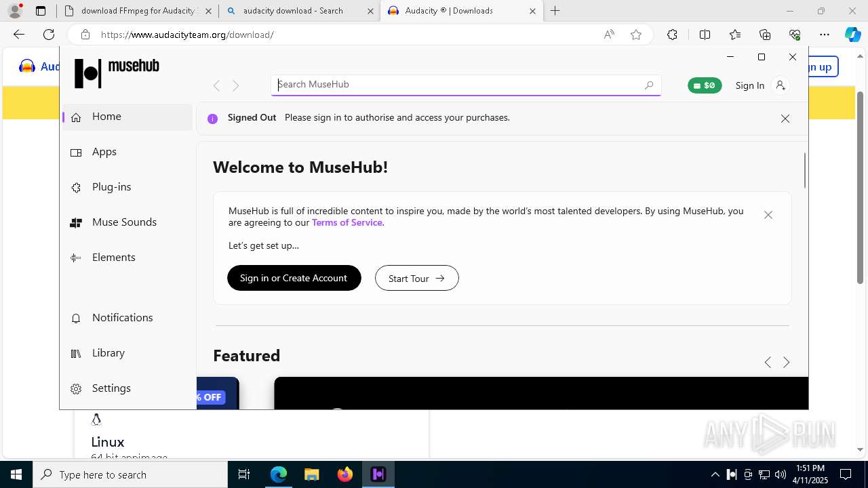
Task: Click the MuseHub logo
Action: click(x=117, y=73)
